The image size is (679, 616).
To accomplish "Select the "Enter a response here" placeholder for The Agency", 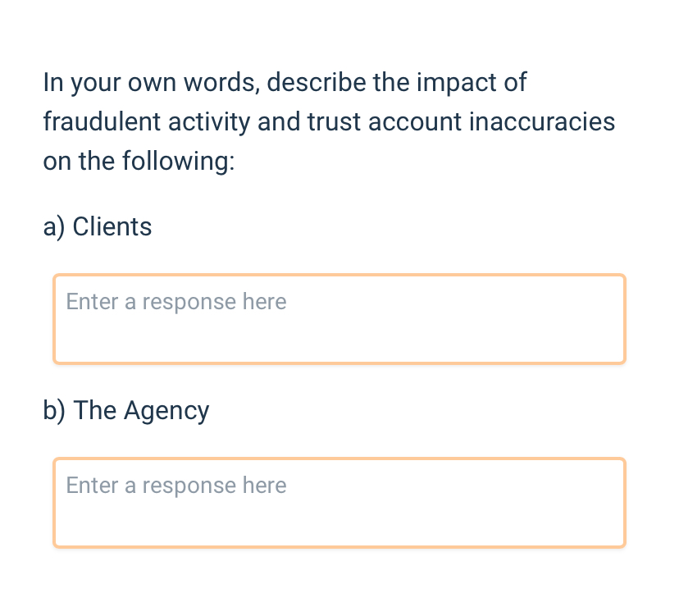I will point(176,485).
